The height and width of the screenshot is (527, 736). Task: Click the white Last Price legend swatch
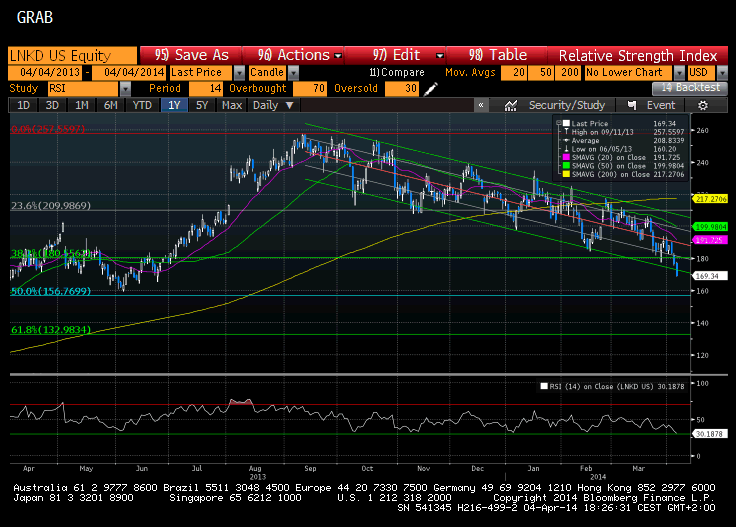(566, 123)
